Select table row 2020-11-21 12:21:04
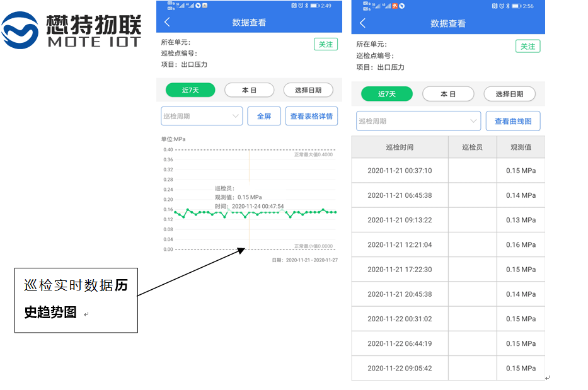 (x=447, y=244)
